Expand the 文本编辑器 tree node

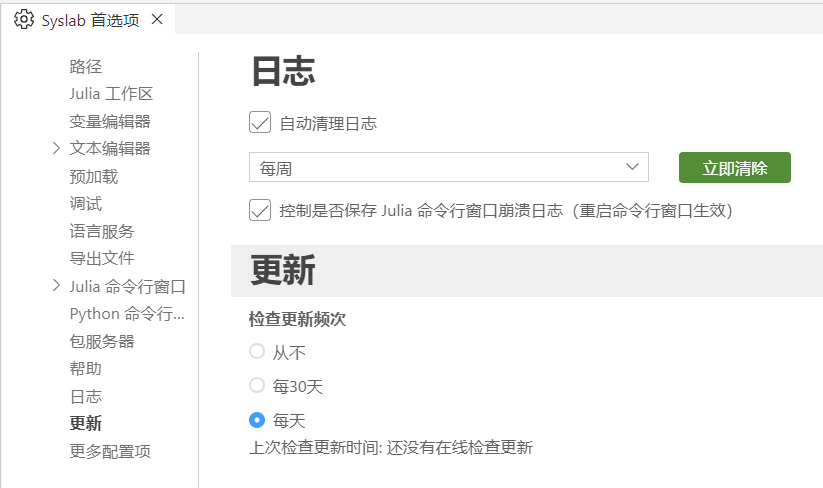pos(56,148)
